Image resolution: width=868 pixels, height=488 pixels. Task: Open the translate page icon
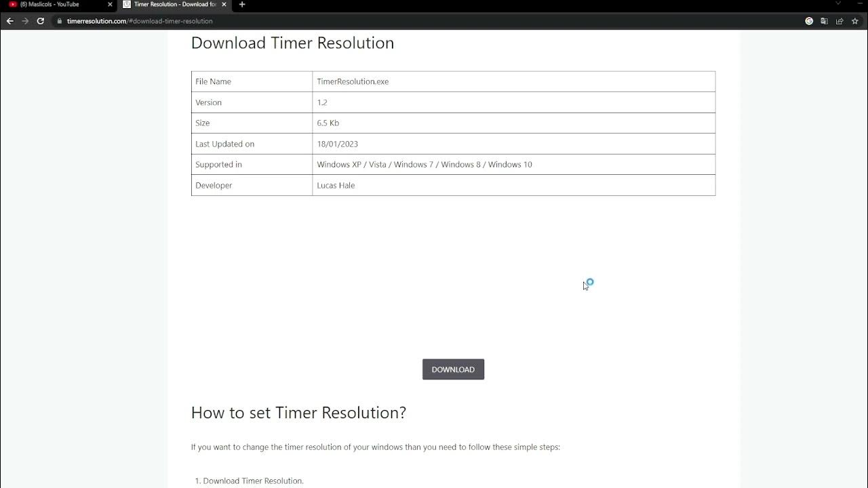(824, 21)
